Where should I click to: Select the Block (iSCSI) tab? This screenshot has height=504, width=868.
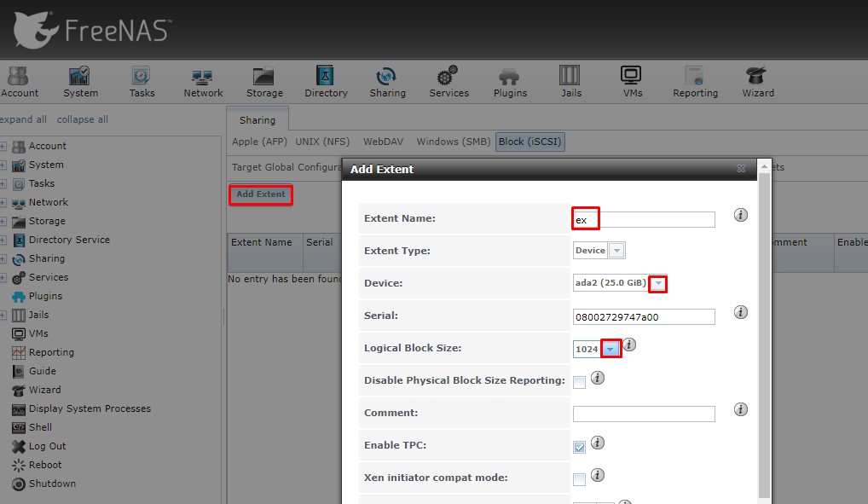tap(529, 142)
